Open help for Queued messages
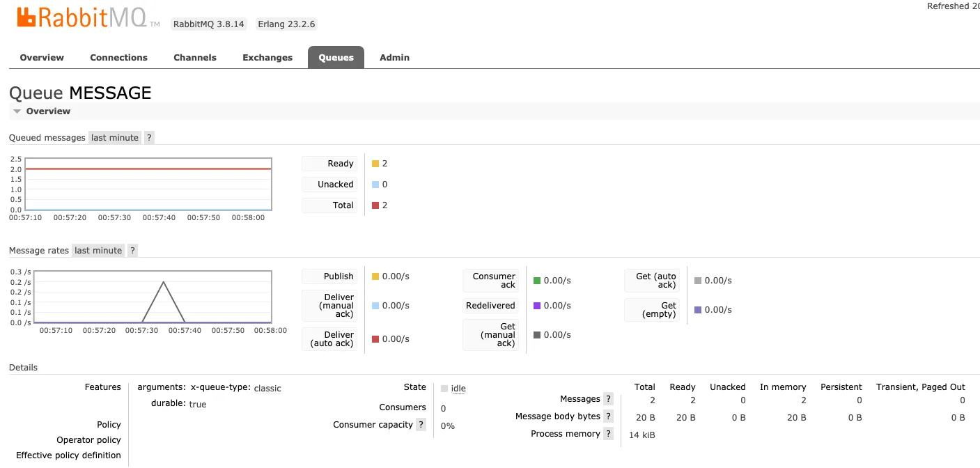Image resolution: width=980 pixels, height=468 pixels. (x=149, y=138)
